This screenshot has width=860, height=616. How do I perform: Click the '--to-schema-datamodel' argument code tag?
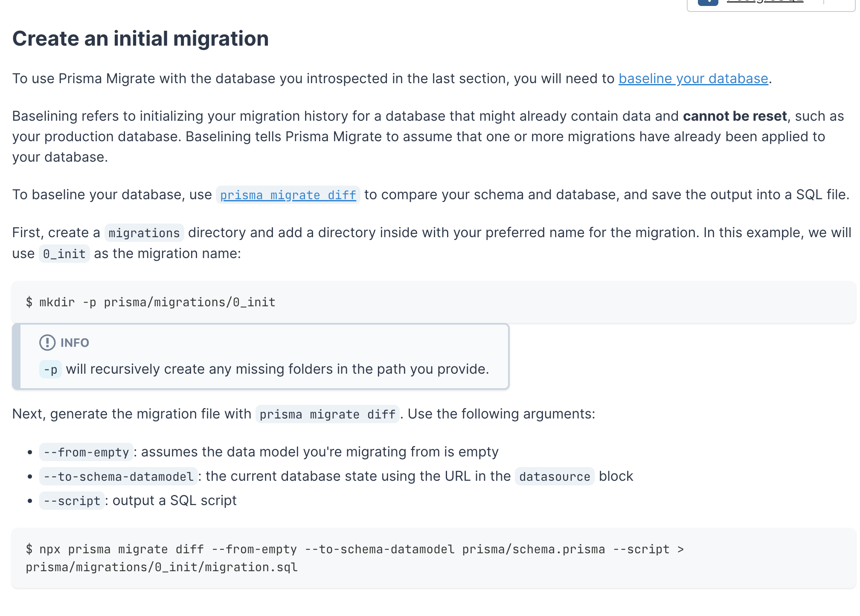[x=119, y=477]
